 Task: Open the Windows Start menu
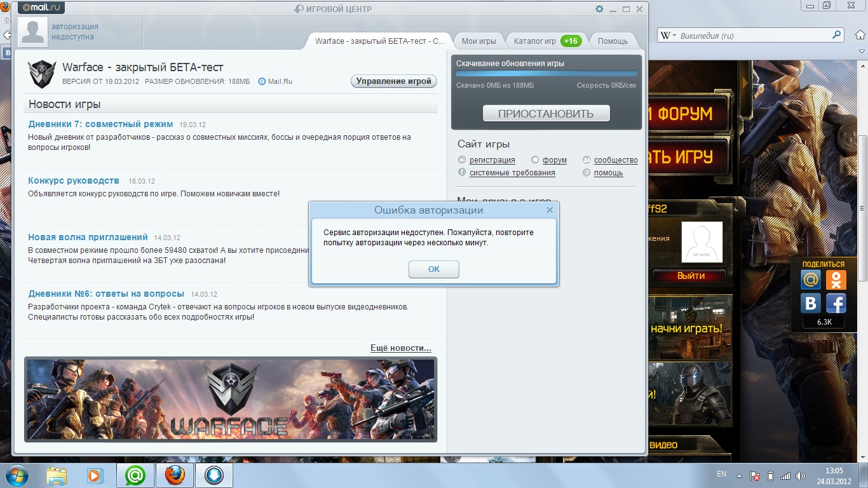(17, 475)
